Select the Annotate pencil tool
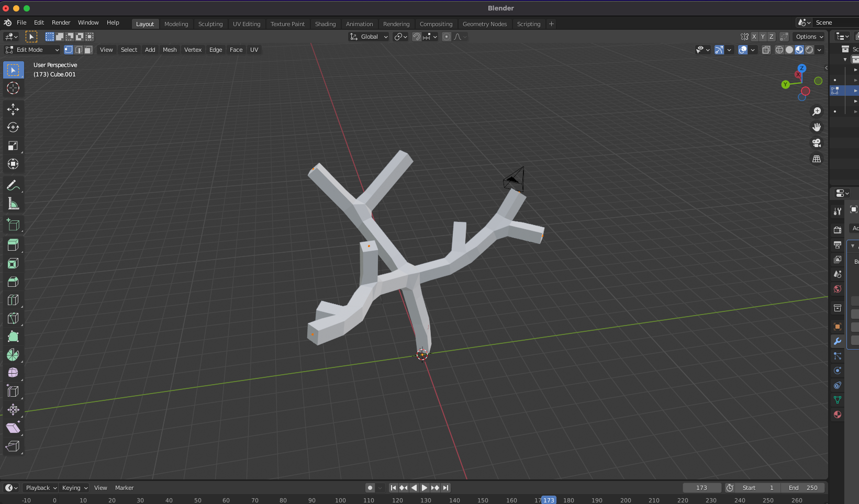This screenshot has width=859, height=504. tap(13, 185)
